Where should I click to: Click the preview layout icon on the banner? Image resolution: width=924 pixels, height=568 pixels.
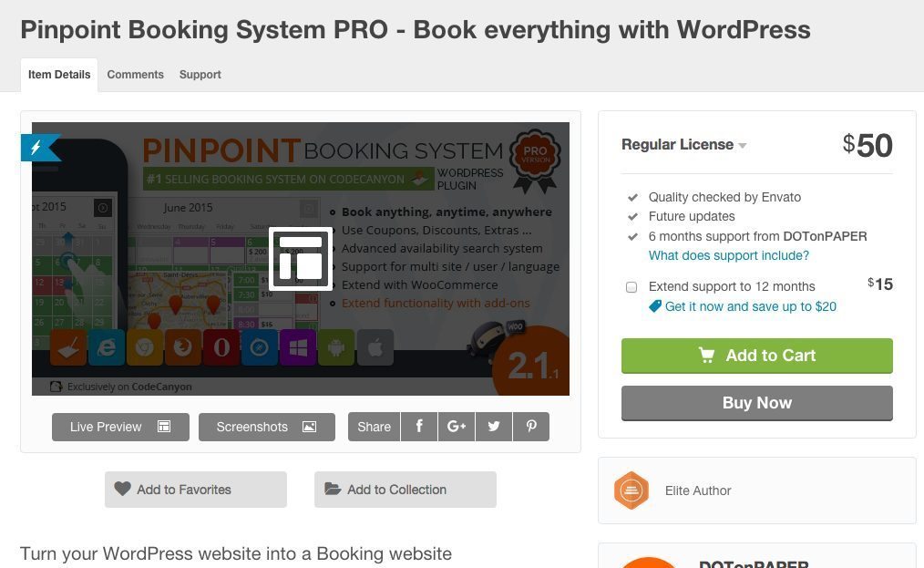(x=301, y=258)
